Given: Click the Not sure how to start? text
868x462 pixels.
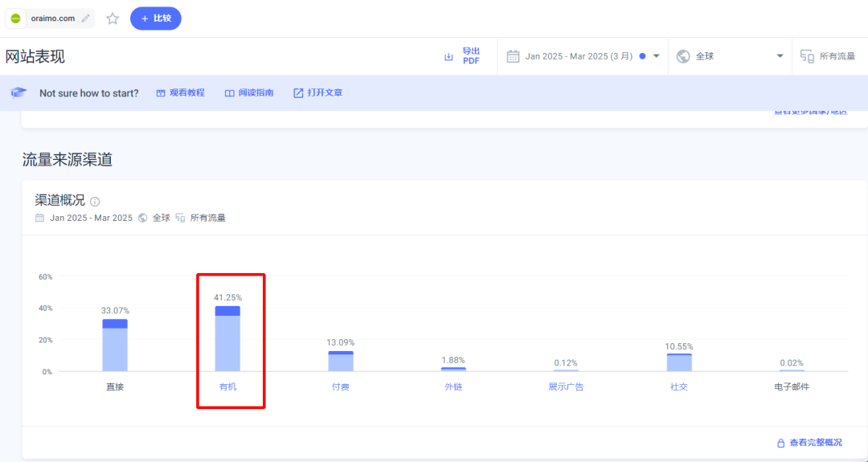Looking at the screenshot, I should point(89,93).
